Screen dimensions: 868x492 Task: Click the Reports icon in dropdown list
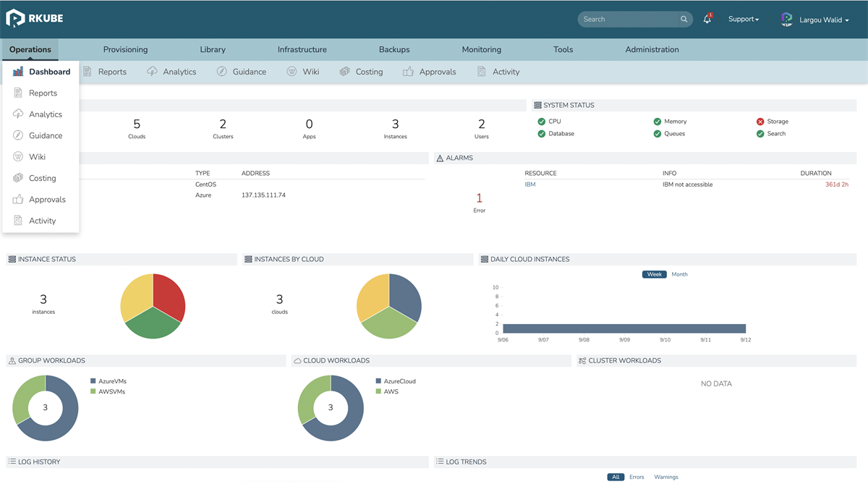point(18,93)
